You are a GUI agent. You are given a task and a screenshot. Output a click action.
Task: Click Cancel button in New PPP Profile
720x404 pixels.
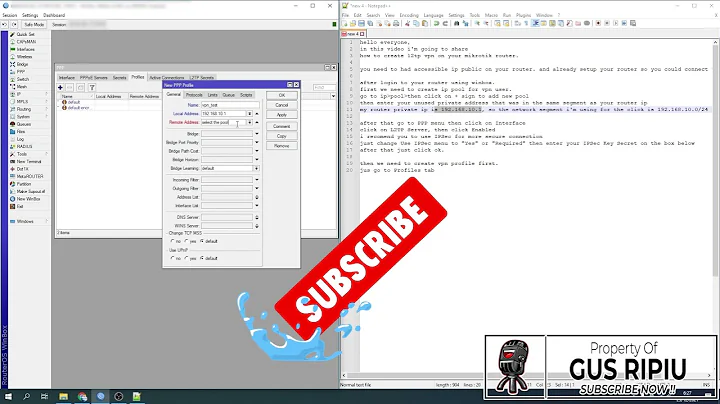[282, 105]
